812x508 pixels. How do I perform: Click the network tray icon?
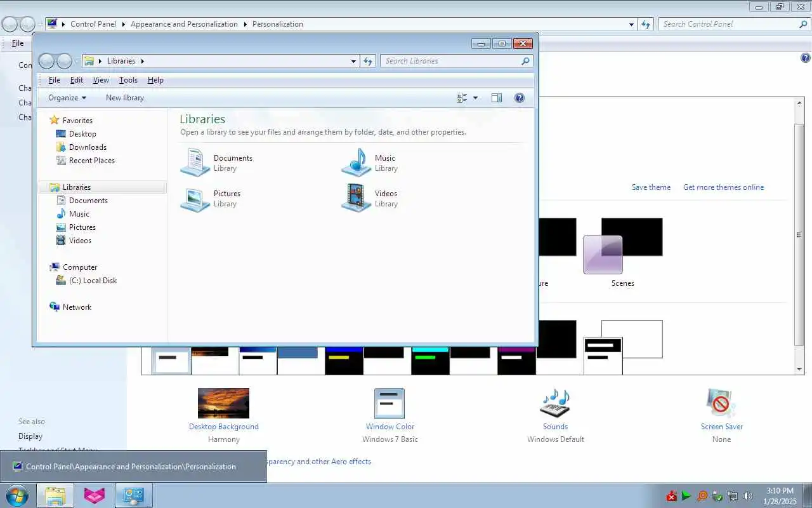733,496
